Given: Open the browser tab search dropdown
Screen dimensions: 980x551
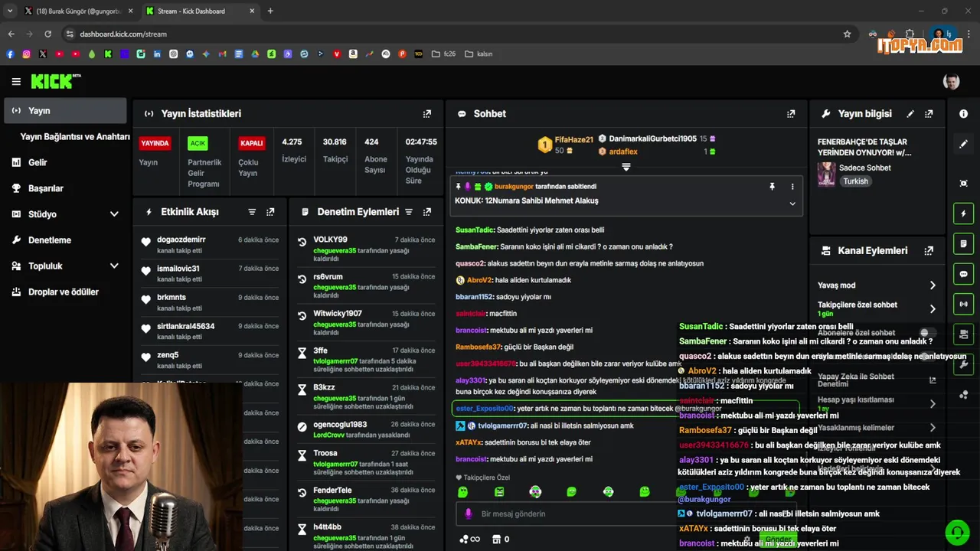Looking at the screenshot, I should tap(10, 11).
